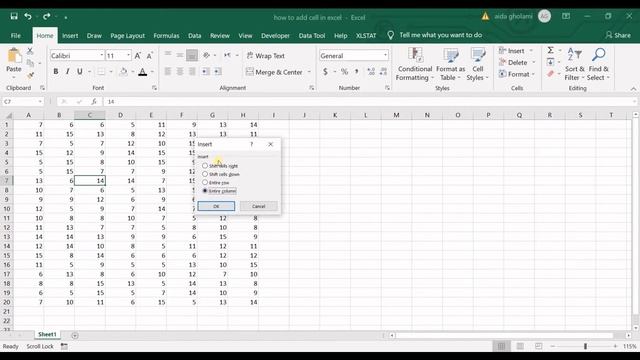
Task: Apply fill color bucket
Action: [123, 72]
